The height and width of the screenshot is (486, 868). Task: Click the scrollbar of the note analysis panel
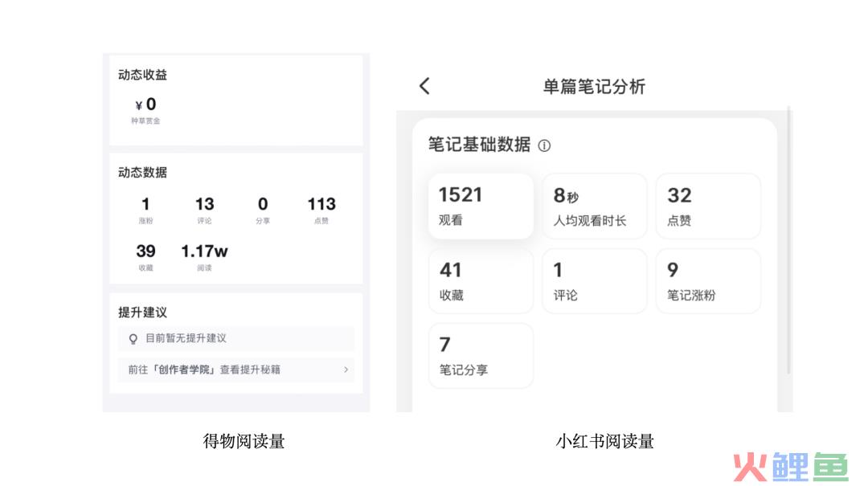coord(788,241)
